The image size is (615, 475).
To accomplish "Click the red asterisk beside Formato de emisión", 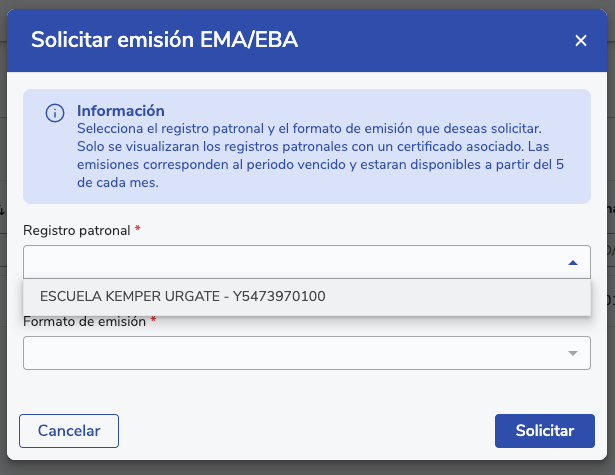I will coord(154,321).
